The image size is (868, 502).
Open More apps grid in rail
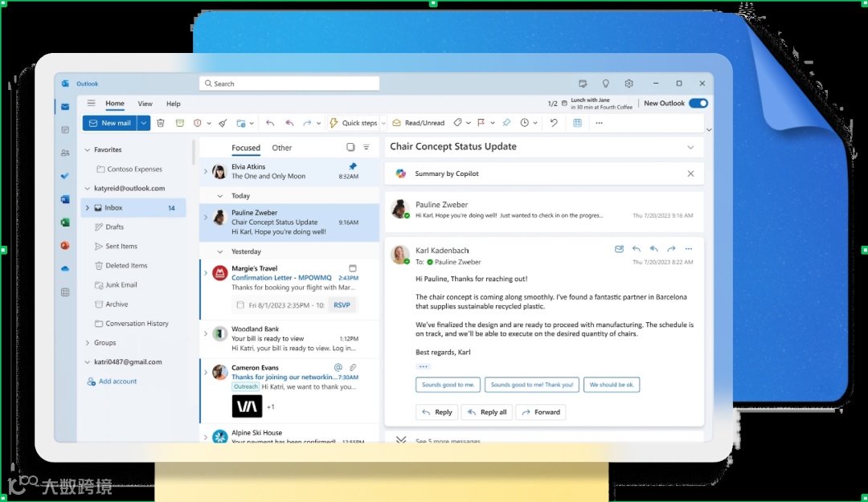65,292
